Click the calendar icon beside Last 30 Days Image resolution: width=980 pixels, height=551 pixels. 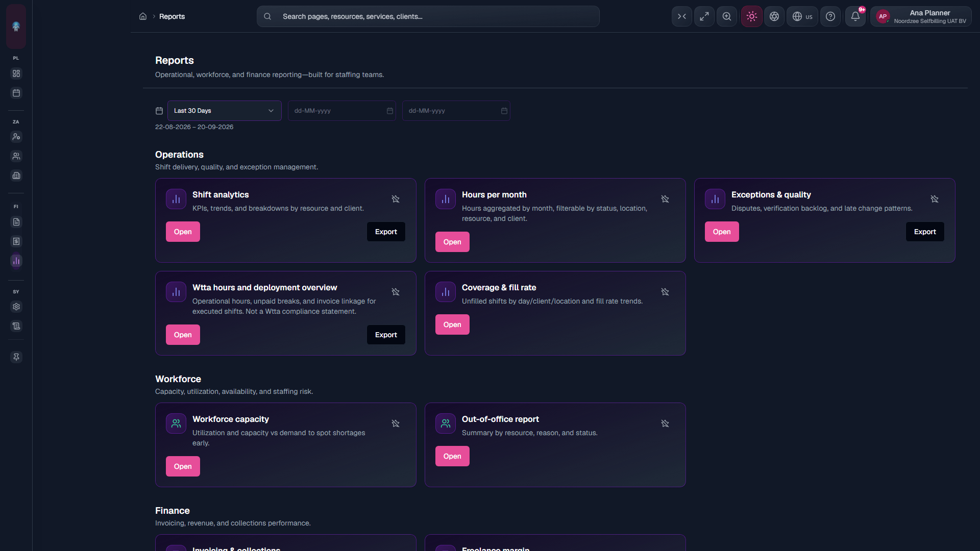(x=159, y=111)
